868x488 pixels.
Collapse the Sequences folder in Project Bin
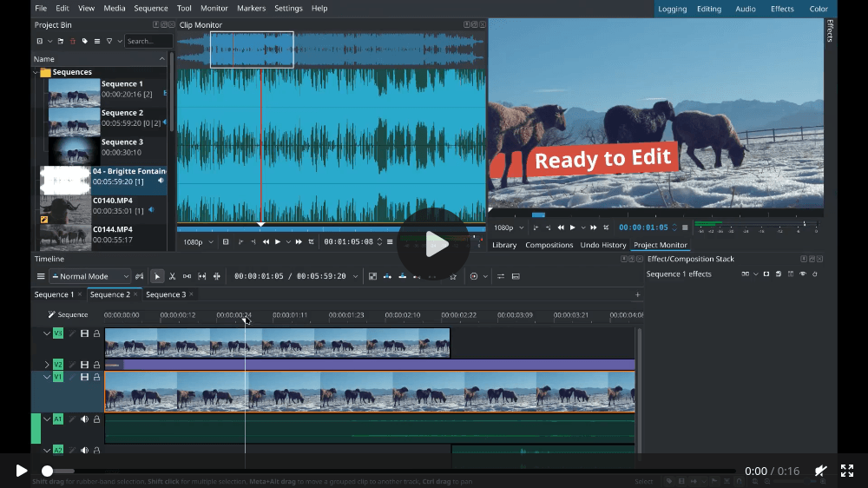tap(36, 72)
